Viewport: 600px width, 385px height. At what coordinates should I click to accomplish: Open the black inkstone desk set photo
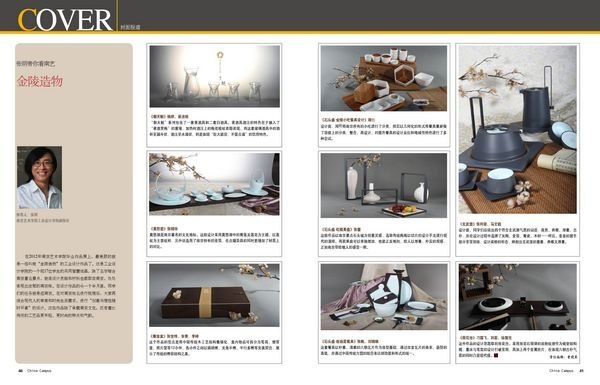tap(518, 297)
